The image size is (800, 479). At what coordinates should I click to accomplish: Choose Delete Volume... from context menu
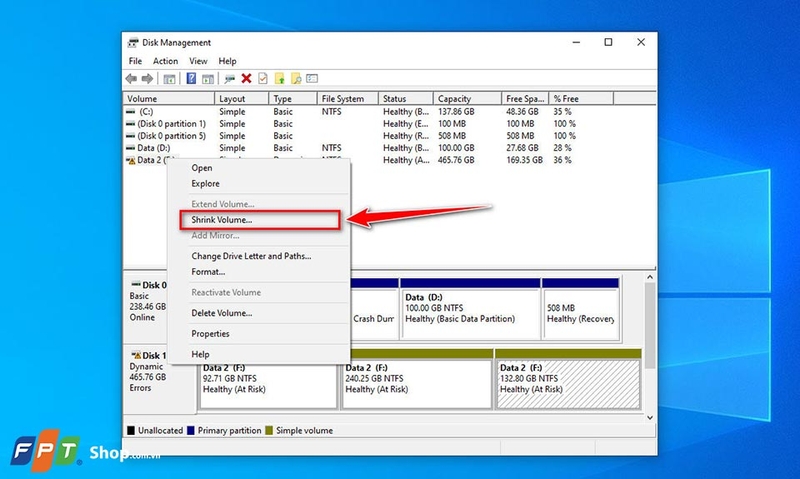tap(259, 313)
